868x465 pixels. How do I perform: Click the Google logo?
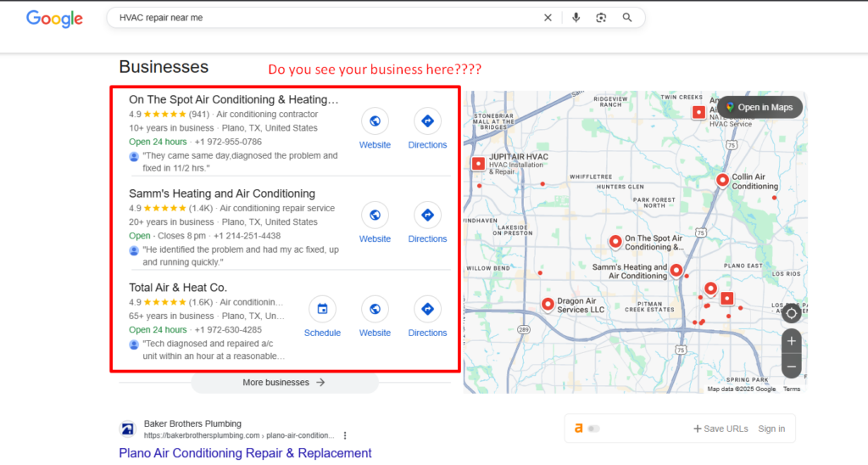coord(54,19)
